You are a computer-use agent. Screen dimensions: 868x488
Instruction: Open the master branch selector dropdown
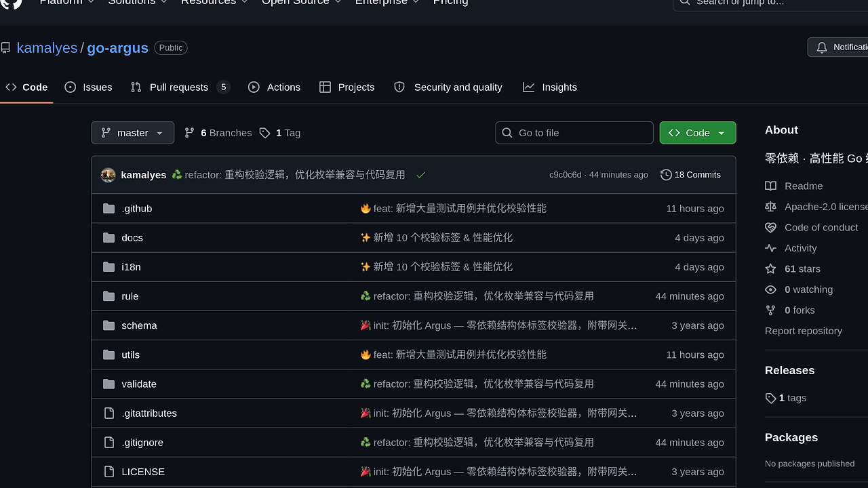(x=132, y=133)
